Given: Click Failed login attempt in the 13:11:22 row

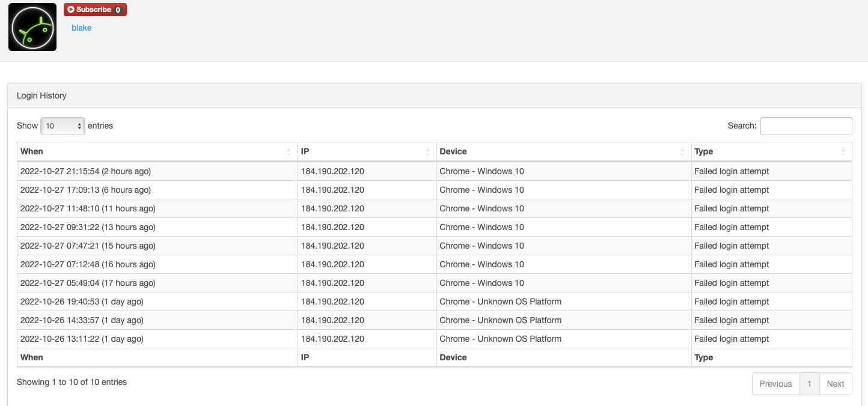Looking at the screenshot, I should click(732, 339).
